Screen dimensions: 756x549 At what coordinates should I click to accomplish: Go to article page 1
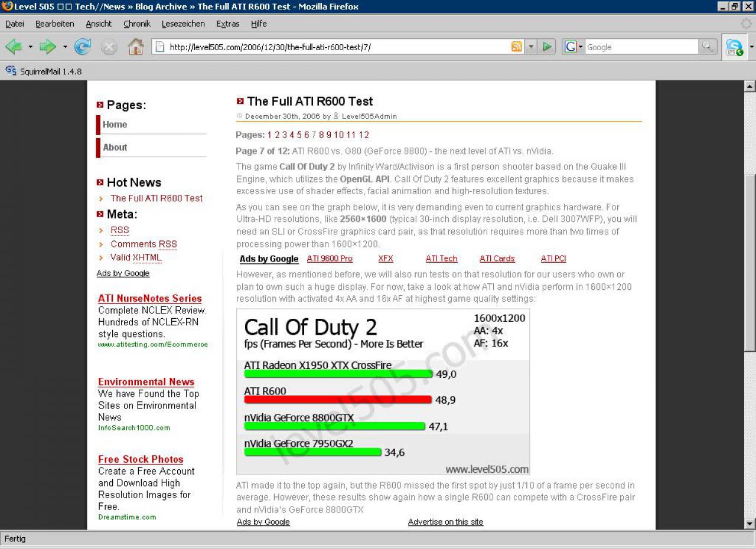point(269,135)
